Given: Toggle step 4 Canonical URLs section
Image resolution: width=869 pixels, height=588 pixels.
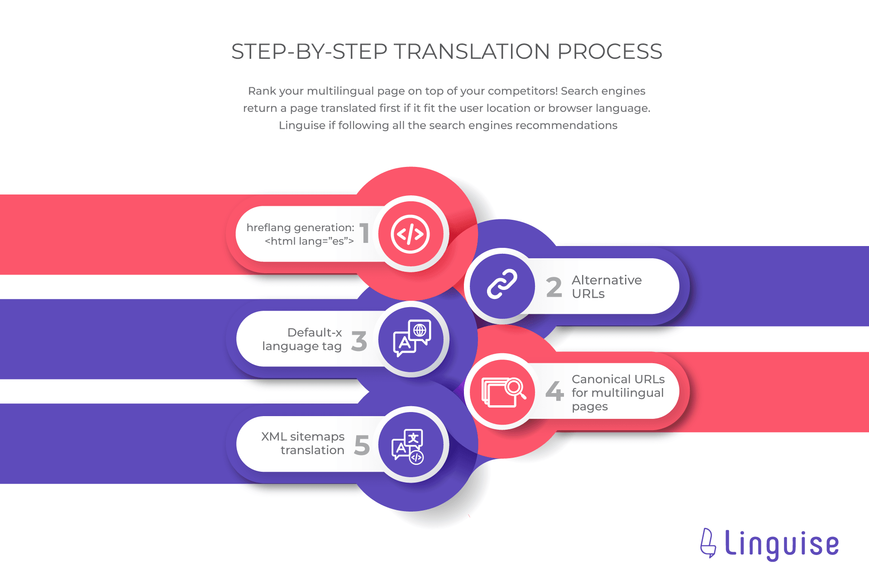Looking at the screenshot, I should pyautogui.click(x=591, y=403).
